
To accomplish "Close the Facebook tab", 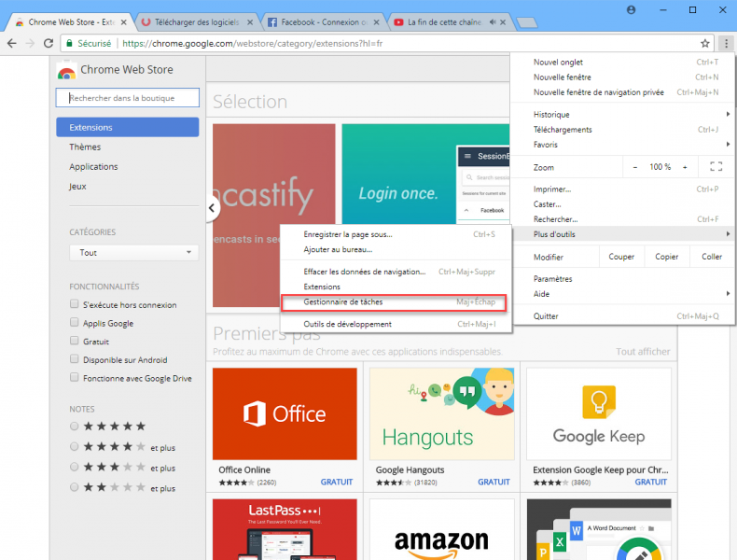I will point(376,22).
